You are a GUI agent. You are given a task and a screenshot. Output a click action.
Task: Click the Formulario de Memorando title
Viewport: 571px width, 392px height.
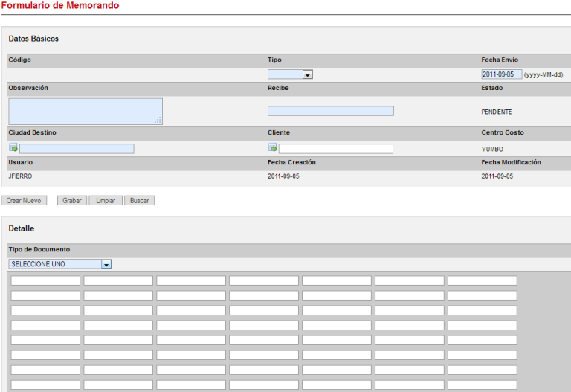[x=59, y=6]
